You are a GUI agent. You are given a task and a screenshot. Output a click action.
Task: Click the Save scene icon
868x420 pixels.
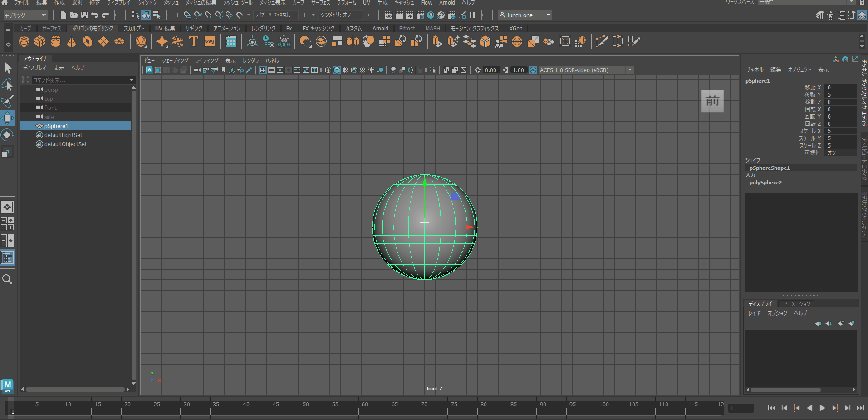(84, 15)
